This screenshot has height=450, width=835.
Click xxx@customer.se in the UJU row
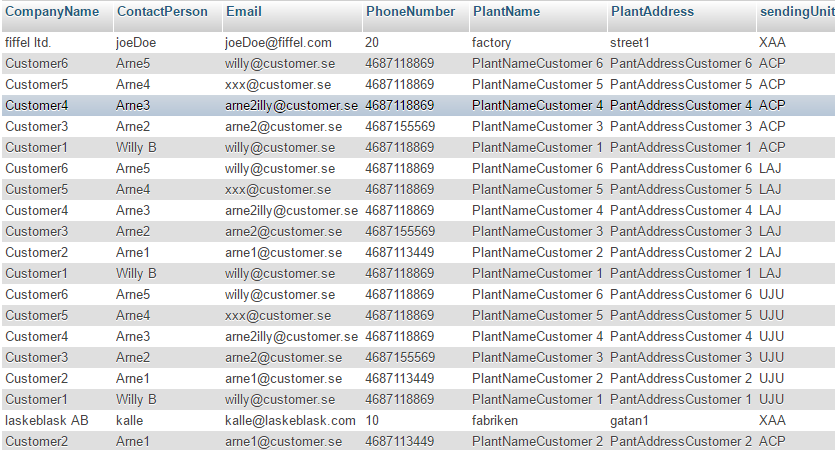278,316
